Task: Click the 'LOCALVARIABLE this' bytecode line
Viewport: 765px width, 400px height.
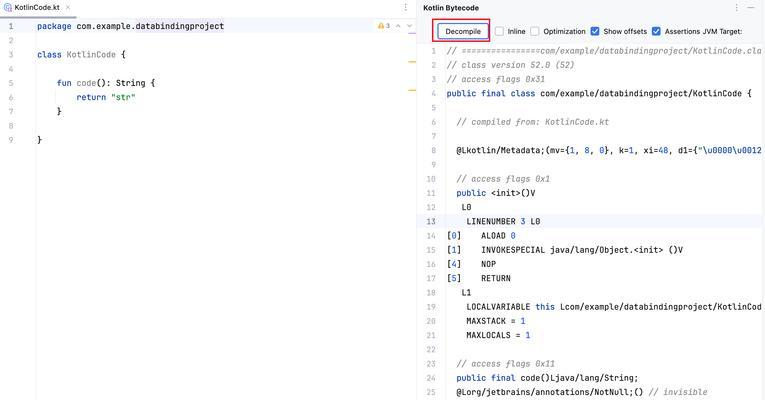Action: click(x=614, y=307)
